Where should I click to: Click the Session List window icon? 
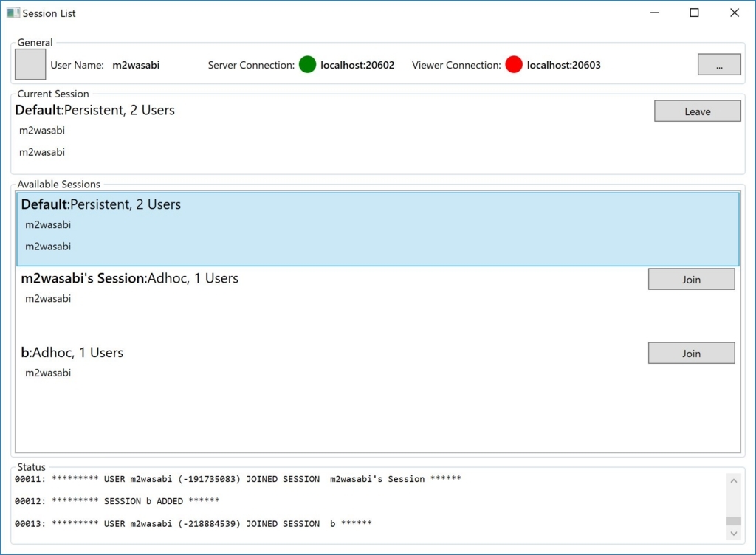[13, 13]
